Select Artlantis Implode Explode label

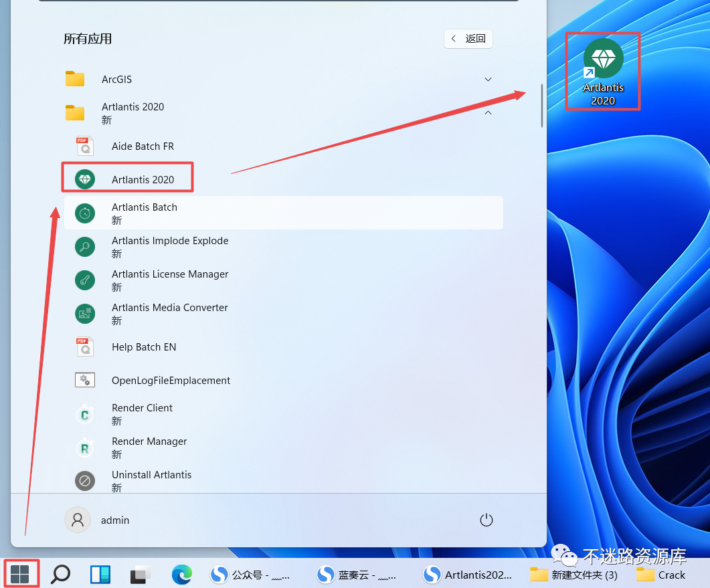point(170,241)
